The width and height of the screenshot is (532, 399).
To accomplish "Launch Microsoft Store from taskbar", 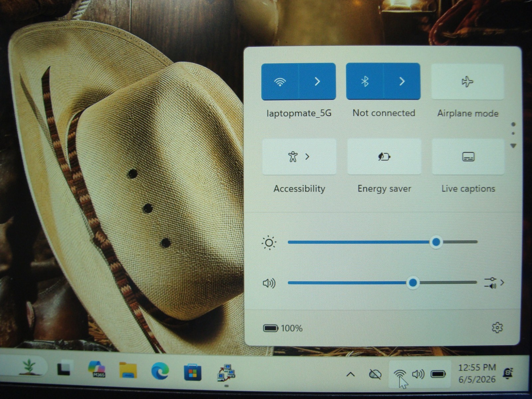I will [193, 372].
